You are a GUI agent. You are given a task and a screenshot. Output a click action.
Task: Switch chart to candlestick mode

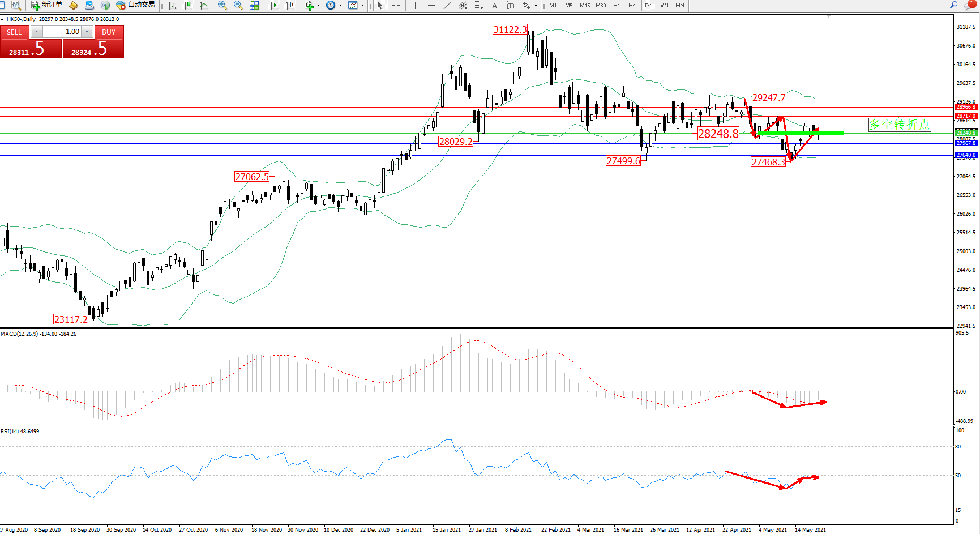click(x=188, y=5)
